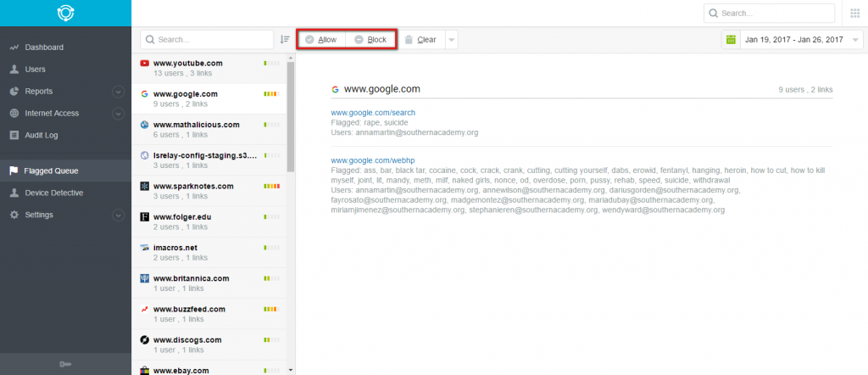
Task: Click the Device Detective person icon
Action: (14, 193)
